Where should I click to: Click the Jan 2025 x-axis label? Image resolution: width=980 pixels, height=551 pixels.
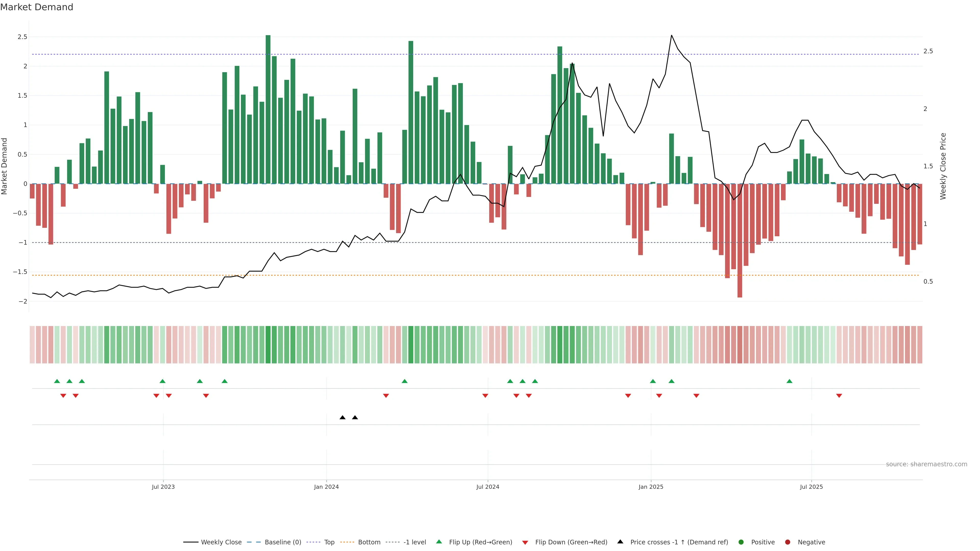point(651,487)
